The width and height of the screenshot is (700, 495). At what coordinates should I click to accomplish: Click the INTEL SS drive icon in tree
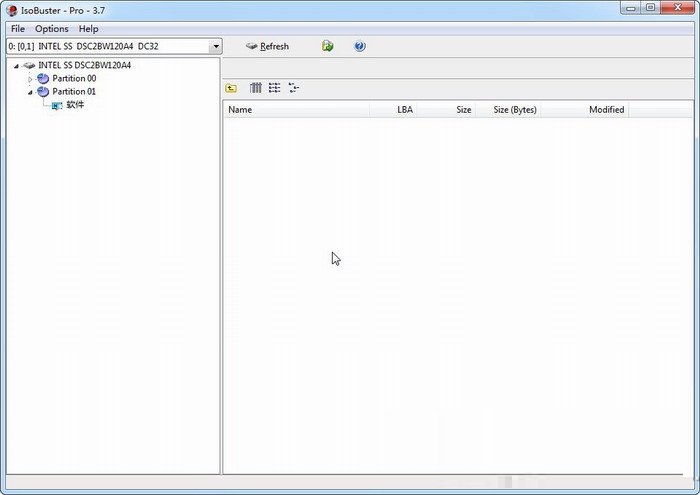(29, 65)
